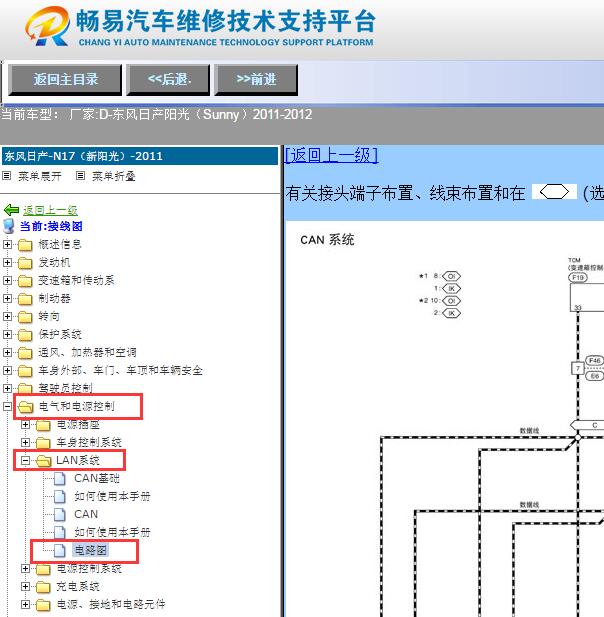Click the 电路图 document icon
Viewport: 604px width, 617px height.
point(60,550)
